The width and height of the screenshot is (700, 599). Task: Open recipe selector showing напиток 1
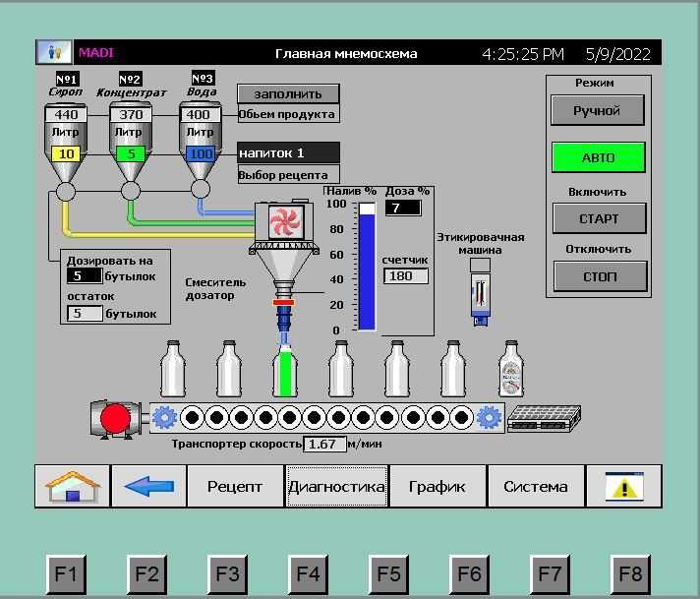288,153
